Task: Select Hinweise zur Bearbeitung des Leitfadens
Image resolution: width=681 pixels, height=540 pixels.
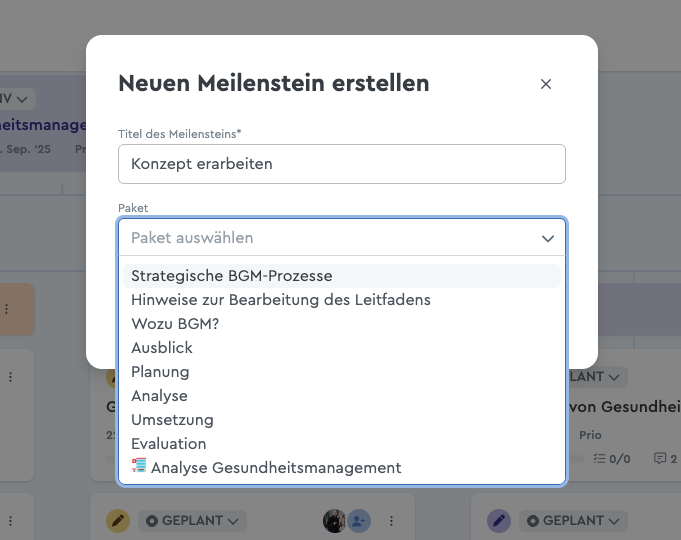Action: (281, 300)
